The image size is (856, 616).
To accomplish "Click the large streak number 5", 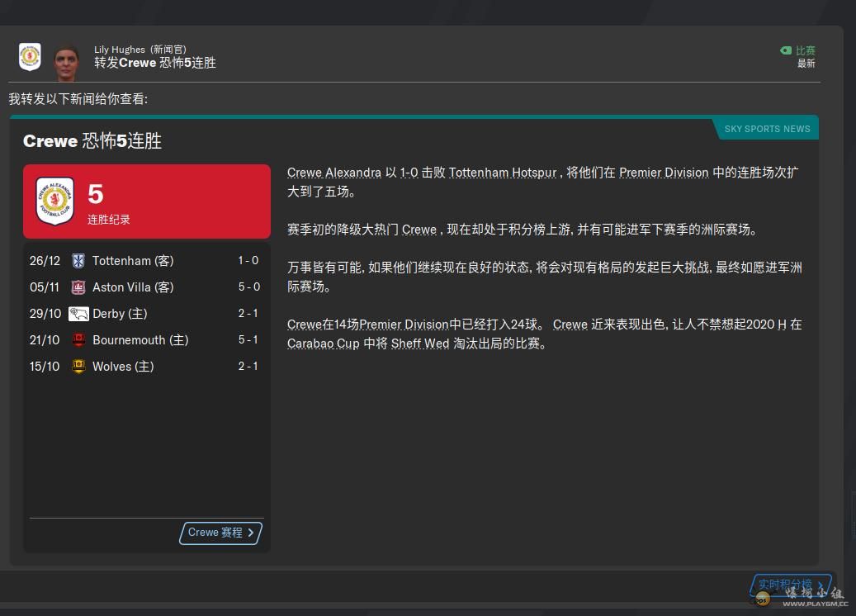I will pyautogui.click(x=96, y=194).
